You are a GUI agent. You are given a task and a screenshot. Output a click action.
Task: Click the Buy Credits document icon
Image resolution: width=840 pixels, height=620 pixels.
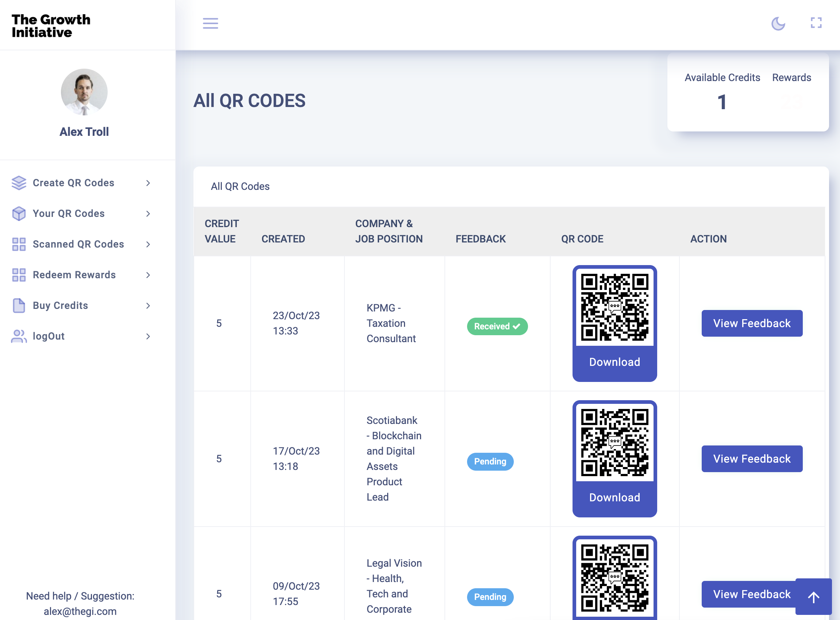(19, 306)
